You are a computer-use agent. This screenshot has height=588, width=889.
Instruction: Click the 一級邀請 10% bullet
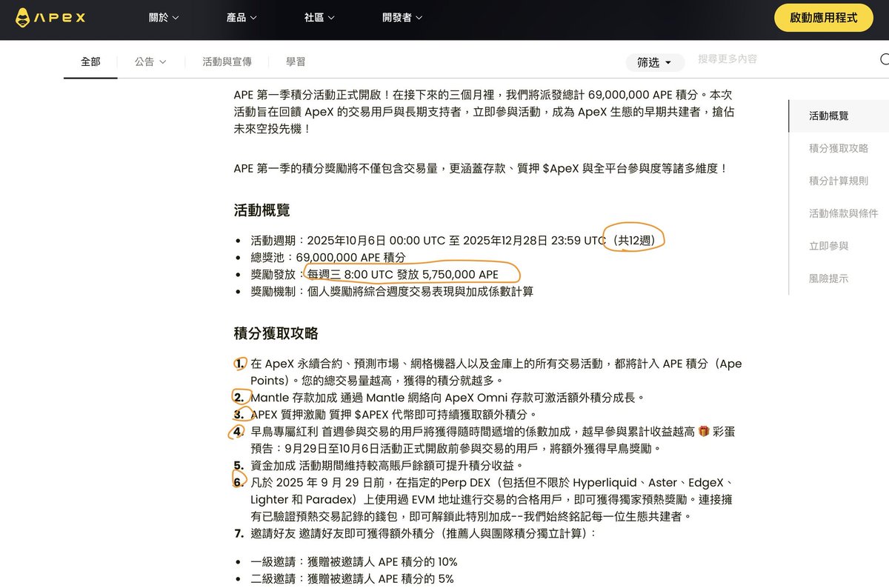coord(353,561)
